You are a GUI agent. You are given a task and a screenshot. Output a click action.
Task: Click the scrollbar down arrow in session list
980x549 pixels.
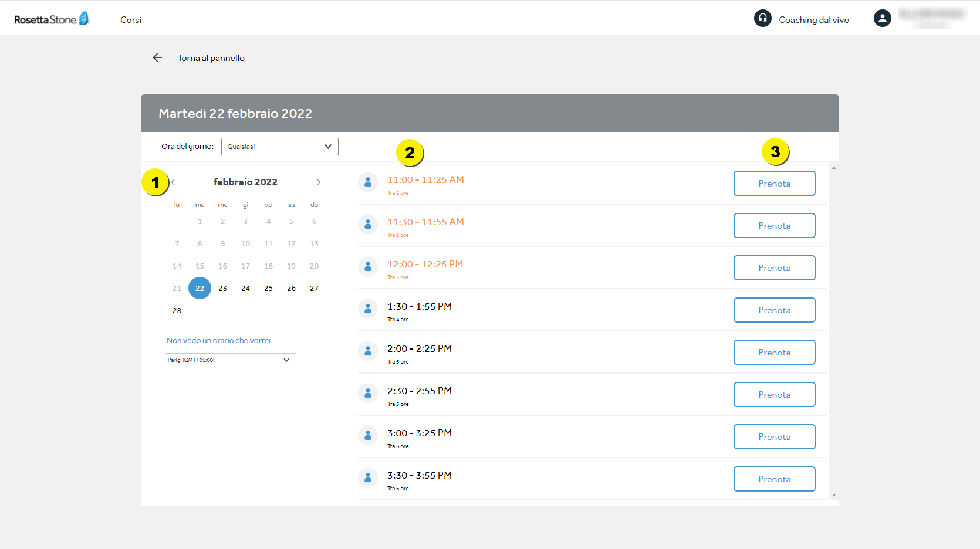[834, 495]
